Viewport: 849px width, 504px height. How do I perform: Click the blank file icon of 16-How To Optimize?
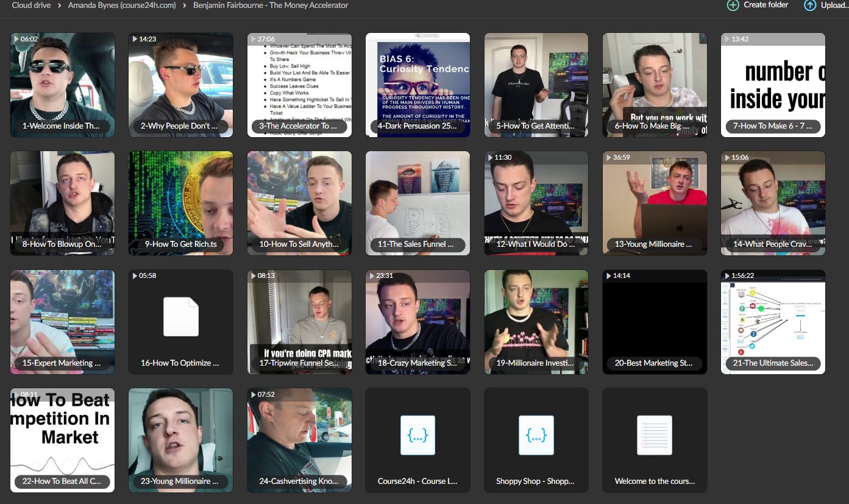pyautogui.click(x=181, y=317)
